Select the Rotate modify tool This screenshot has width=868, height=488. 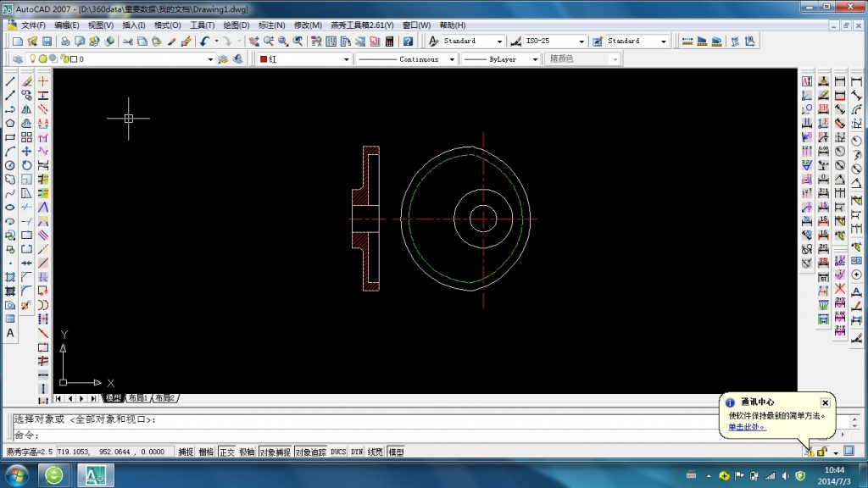point(26,165)
